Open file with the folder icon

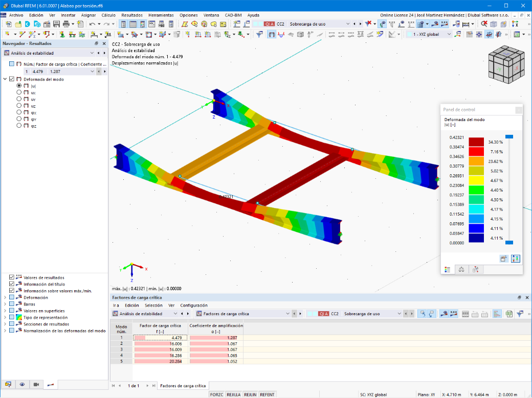(x=18, y=24)
